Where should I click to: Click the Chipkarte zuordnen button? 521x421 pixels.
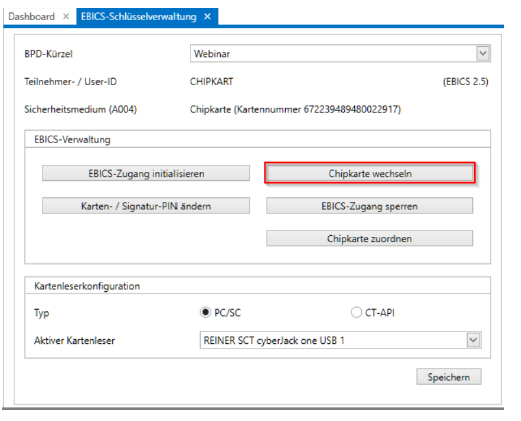[369, 239]
